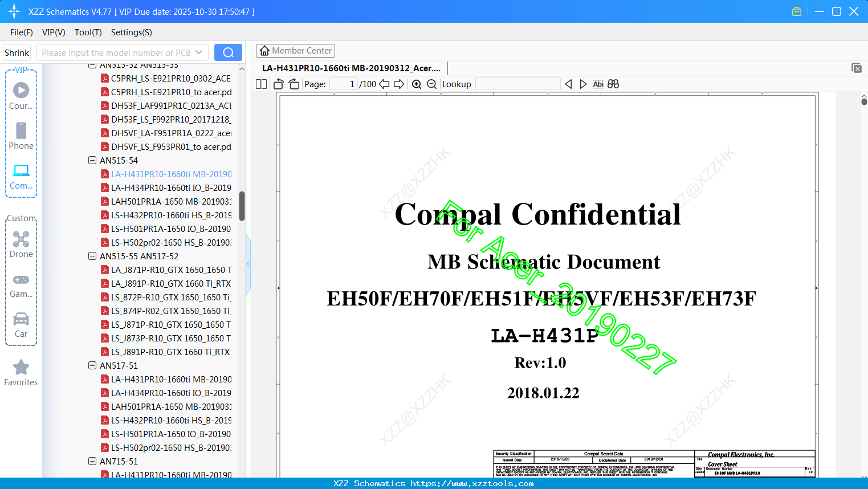
Task: Zoom out of the schematic
Action: pyautogui.click(x=431, y=84)
